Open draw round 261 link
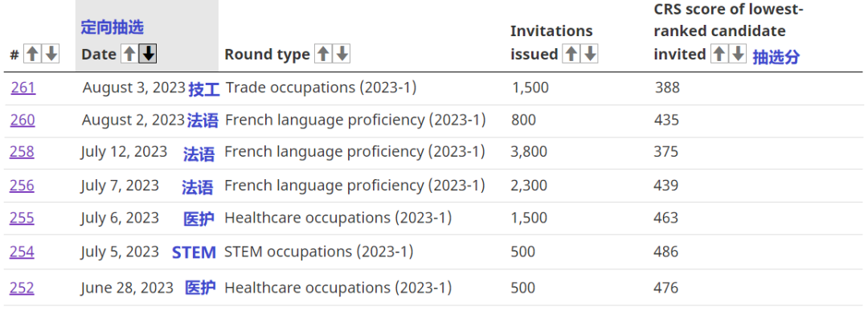This screenshot has width=868, height=311. [x=23, y=88]
